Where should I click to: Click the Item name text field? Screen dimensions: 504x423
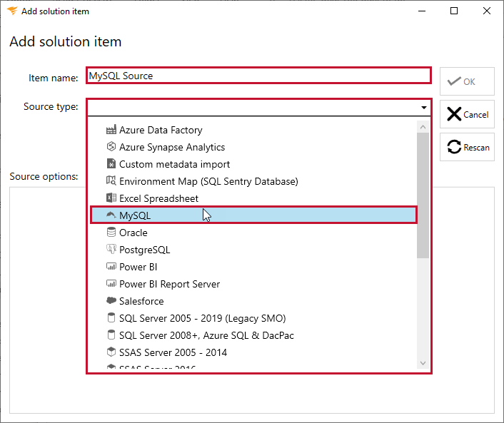(x=258, y=76)
